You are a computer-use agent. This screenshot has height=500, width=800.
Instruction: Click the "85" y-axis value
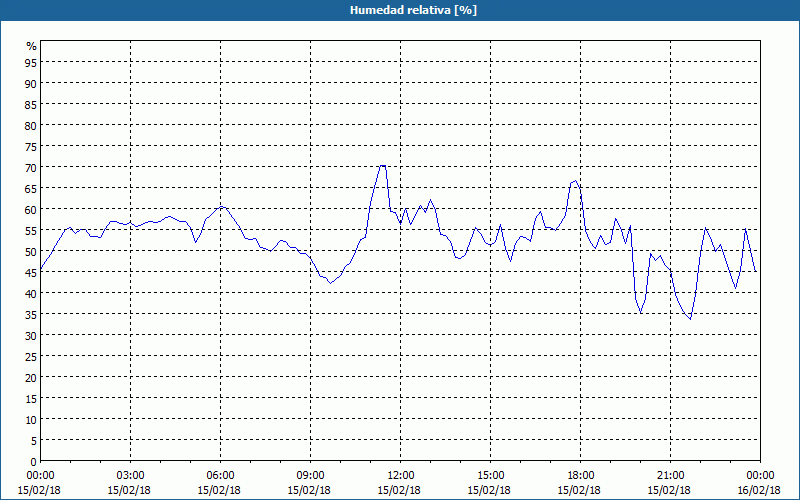(31, 104)
